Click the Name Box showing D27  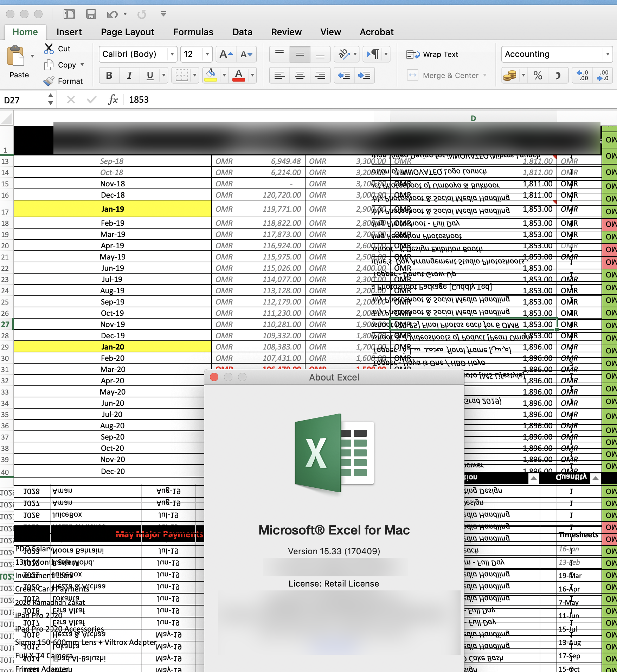tap(25, 100)
